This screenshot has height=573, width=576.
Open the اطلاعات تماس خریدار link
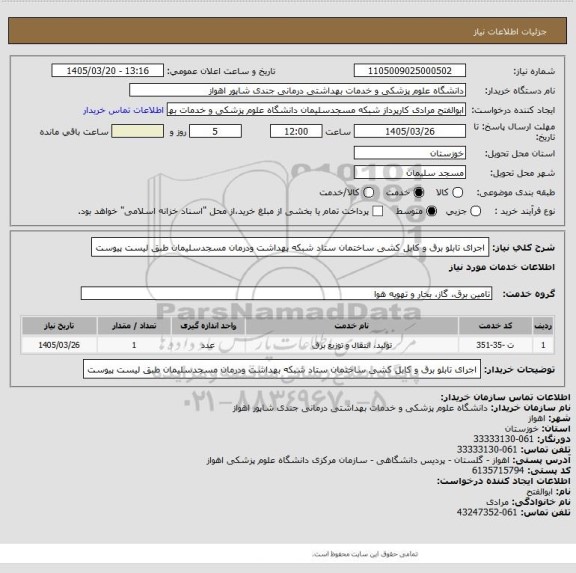pos(123,110)
